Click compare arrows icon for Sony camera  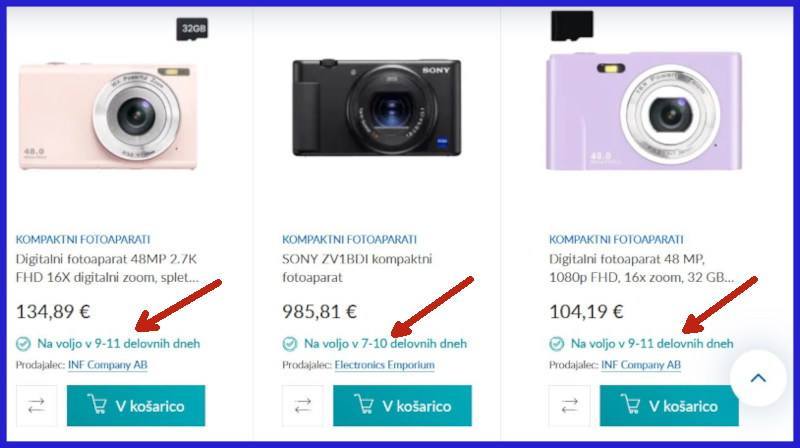303,406
